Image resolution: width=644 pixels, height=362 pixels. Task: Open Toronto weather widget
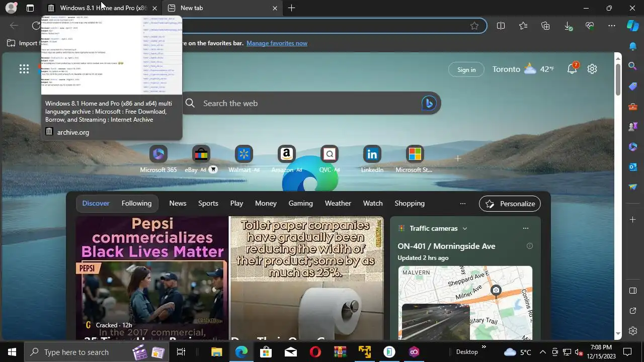pyautogui.click(x=523, y=69)
